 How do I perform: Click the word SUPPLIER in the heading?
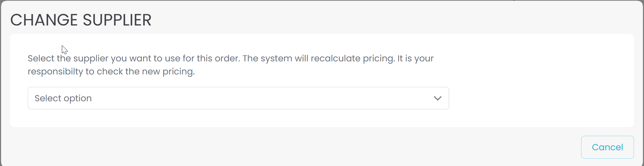pyautogui.click(x=117, y=20)
